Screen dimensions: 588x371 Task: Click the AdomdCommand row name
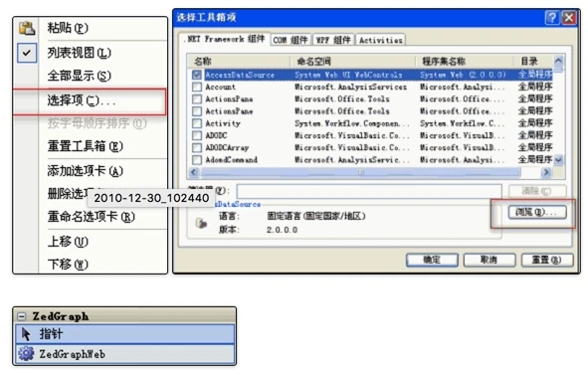click(x=232, y=160)
